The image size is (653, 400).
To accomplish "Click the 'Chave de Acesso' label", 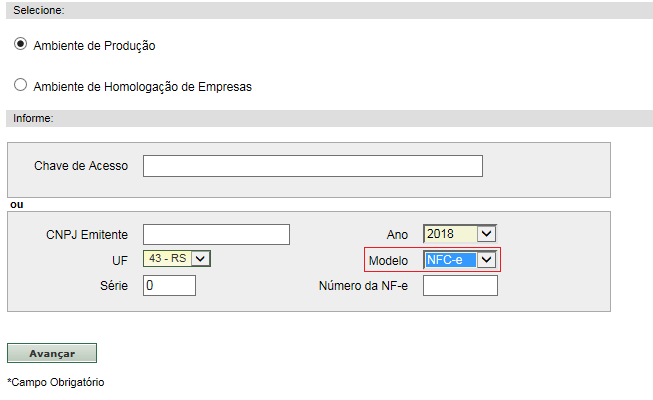I will pos(81,166).
